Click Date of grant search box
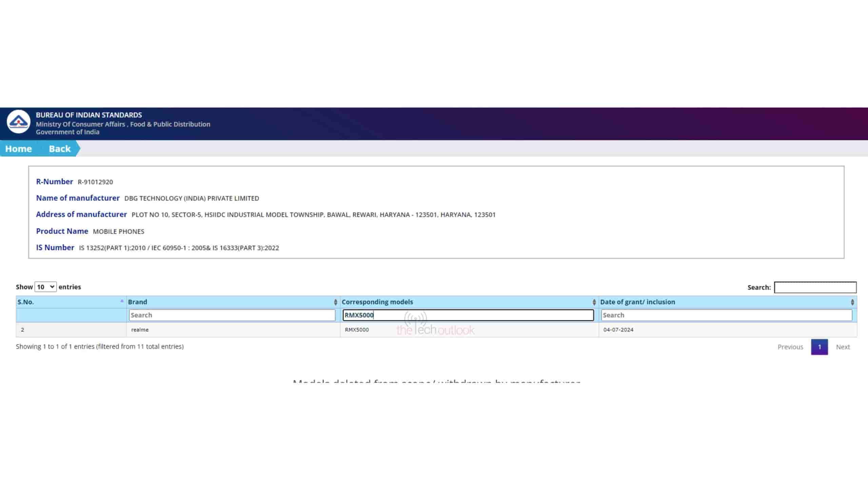The height and width of the screenshot is (488, 868). 726,315
